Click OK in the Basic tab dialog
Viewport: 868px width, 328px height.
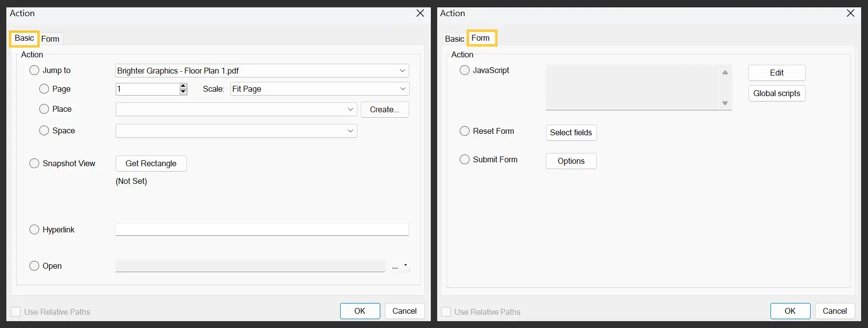pyautogui.click(x=360, y=311)
